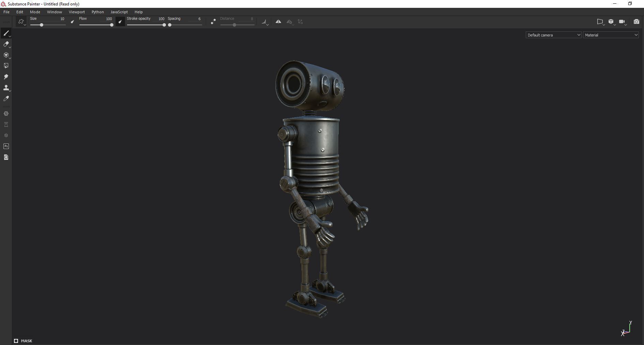Open Substance Source icon in sidebar
The image size is (644, 345).
(6, 114)
